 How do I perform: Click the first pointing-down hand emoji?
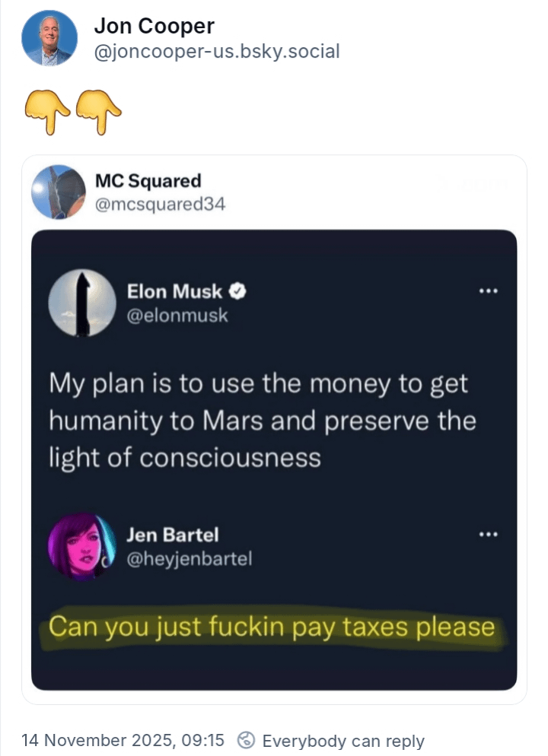coord(45,112)
